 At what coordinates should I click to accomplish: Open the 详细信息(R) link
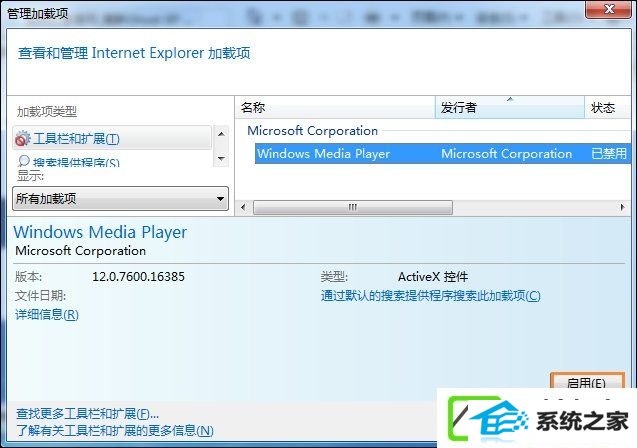pos(47,314)
